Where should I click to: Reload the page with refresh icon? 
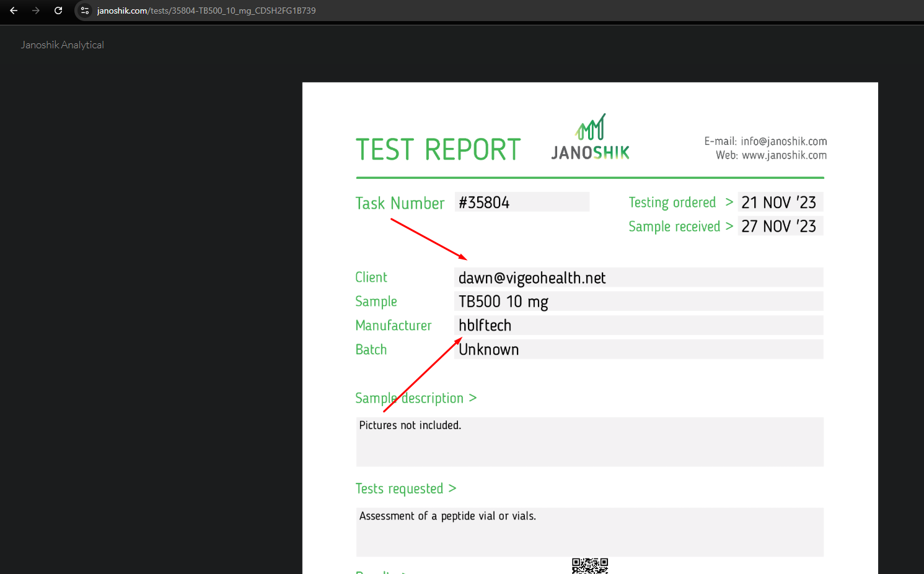click(58, 11)
